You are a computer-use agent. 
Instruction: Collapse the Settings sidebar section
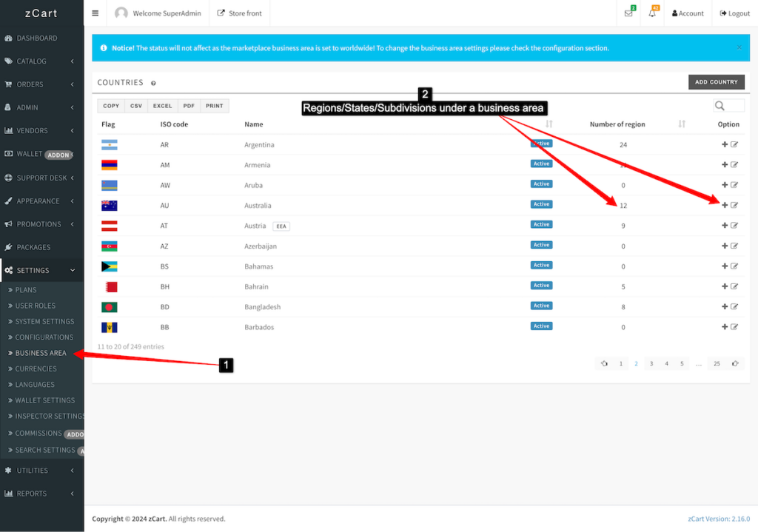click(41, 271)
